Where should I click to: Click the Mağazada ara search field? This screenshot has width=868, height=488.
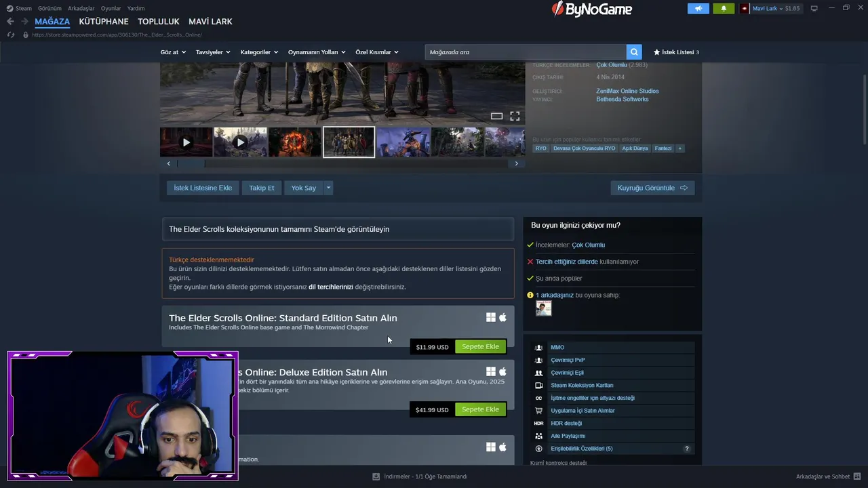tap(526, 52)
